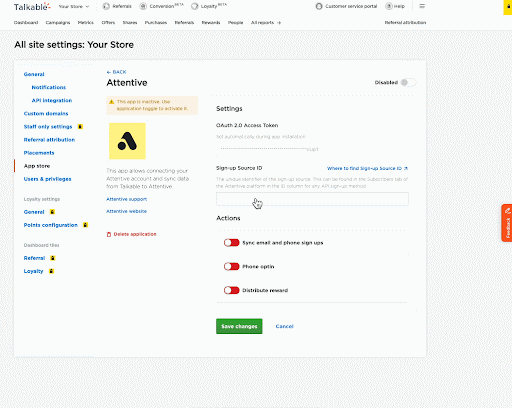Click the arrow icon after All reports

coord(279,23)
